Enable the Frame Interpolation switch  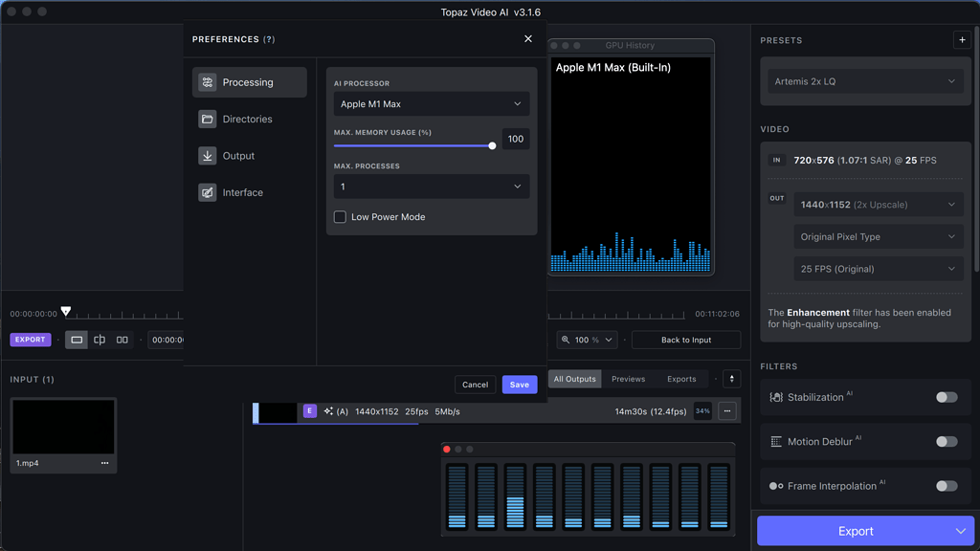point(946,486)
